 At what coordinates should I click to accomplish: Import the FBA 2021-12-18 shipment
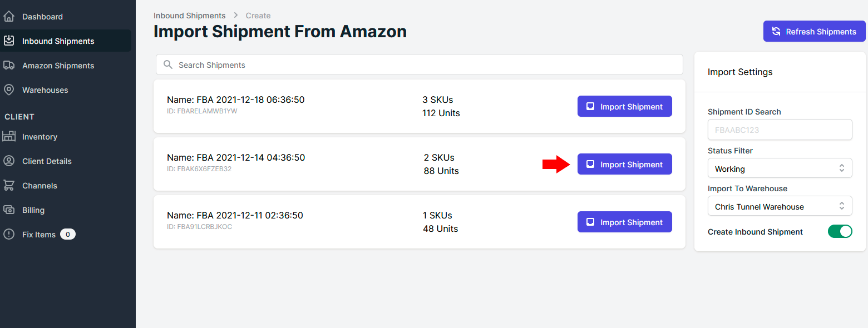[x=625, y=106]
